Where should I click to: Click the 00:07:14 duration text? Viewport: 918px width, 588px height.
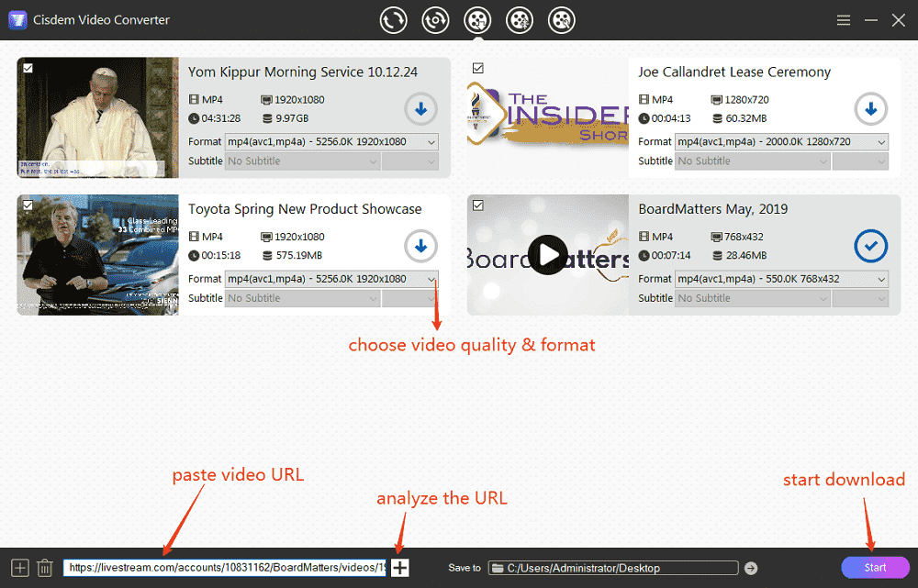pyautogui.click(x=671, y=255)
